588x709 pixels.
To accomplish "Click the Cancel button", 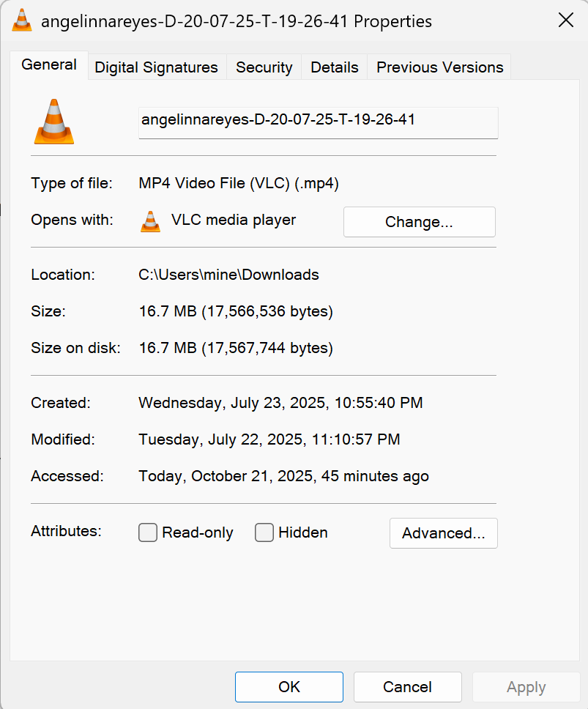I will point(407,687).
